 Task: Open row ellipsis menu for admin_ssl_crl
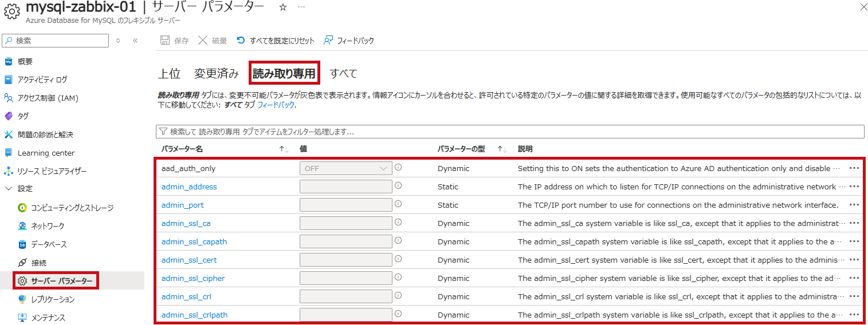coord(854,296)
